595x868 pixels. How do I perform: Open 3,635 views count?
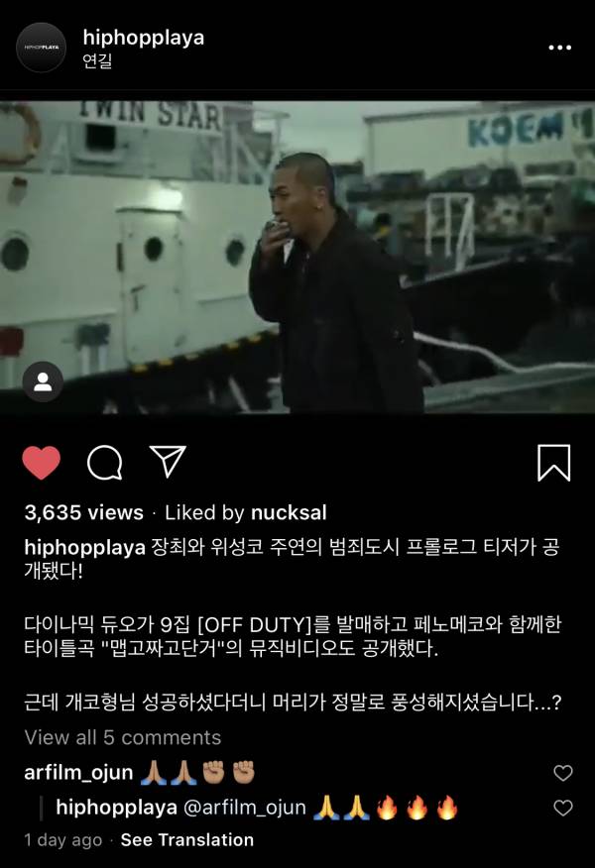point(83,512)
